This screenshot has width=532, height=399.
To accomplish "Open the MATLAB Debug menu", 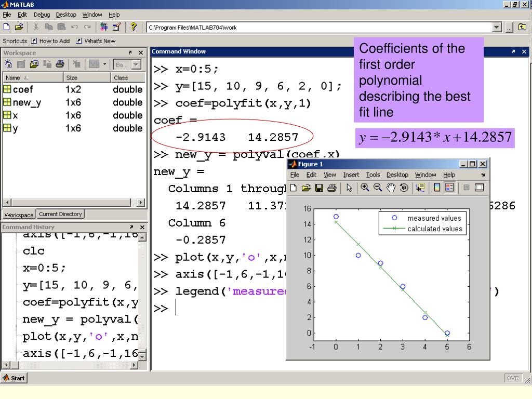I will pos(42,15).
